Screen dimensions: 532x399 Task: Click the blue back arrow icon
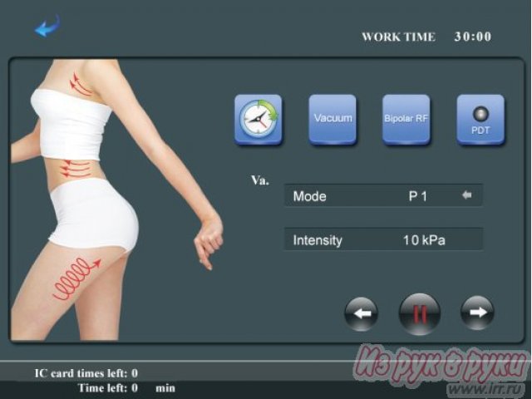click(47, 28)
